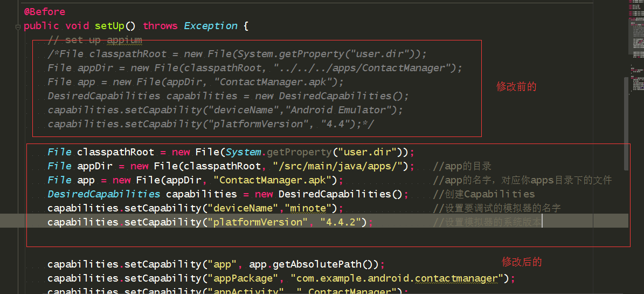Place cursor on setUp method name

point(109,25)
